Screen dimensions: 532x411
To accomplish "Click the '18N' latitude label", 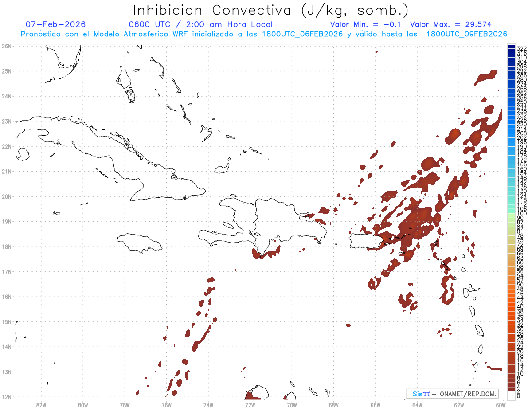I will pyautogui.click(x=6, y=247).
